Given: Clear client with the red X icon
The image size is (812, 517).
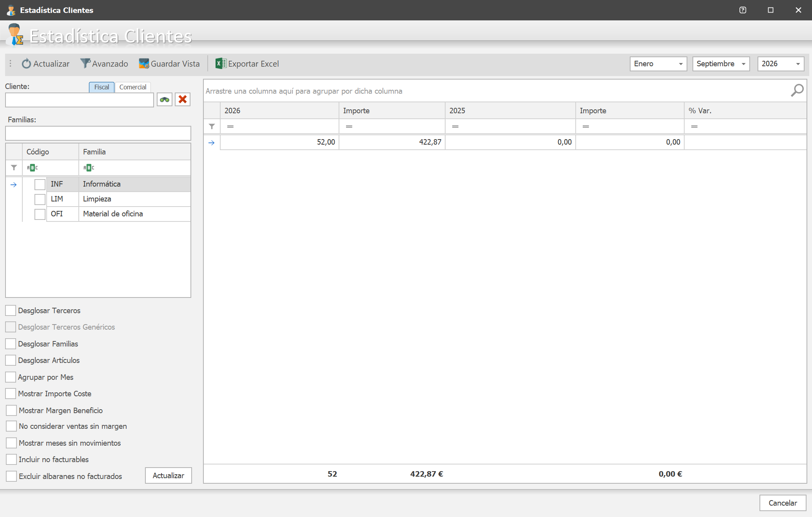Looking at the screenshot, I should pos(183,100).
